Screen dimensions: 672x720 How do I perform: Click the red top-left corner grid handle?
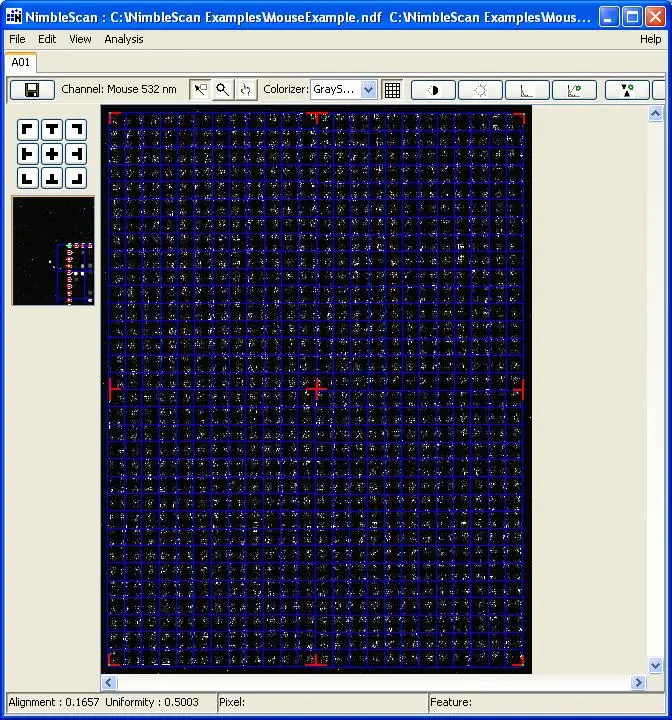pos(114,118)
